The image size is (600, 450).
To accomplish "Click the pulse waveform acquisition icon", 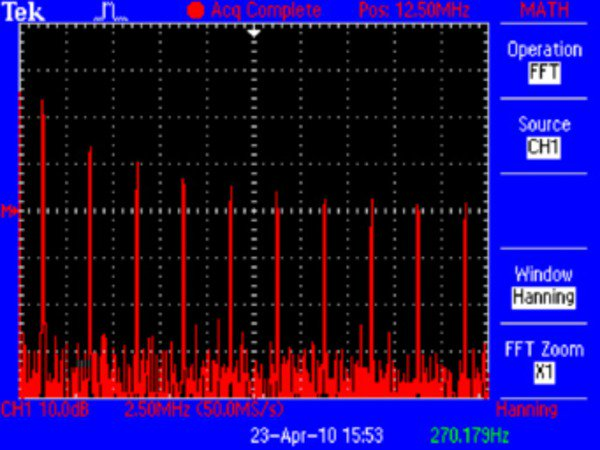I will point(112,11).
